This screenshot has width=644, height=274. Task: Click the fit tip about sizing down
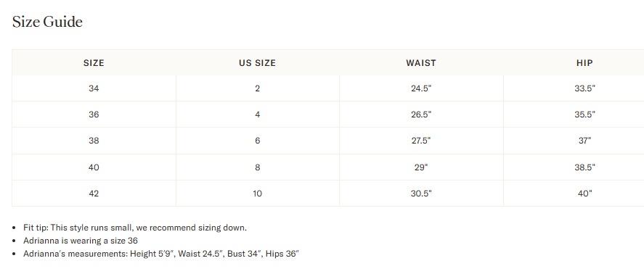(x=135, y=228)
